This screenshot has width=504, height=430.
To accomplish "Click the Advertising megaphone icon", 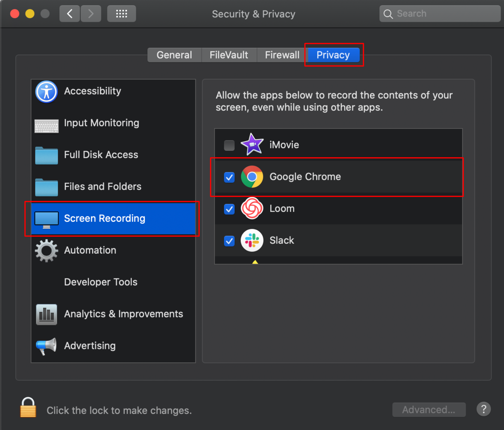I will click(46, 346).
